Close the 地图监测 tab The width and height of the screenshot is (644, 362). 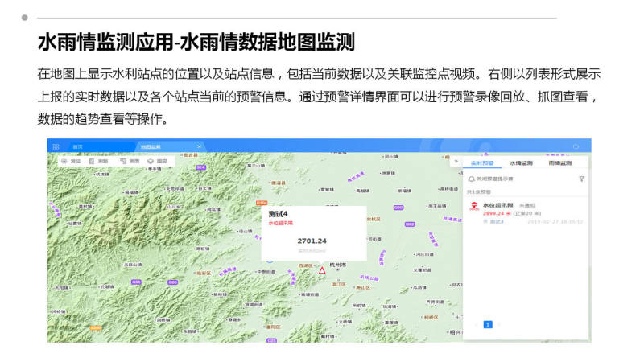(x=199, y=146)
